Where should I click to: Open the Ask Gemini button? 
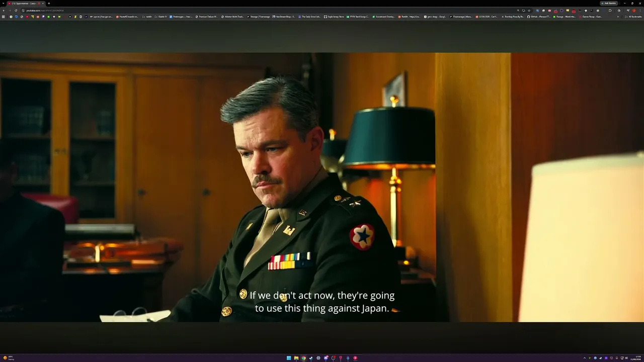coord(609,3)
